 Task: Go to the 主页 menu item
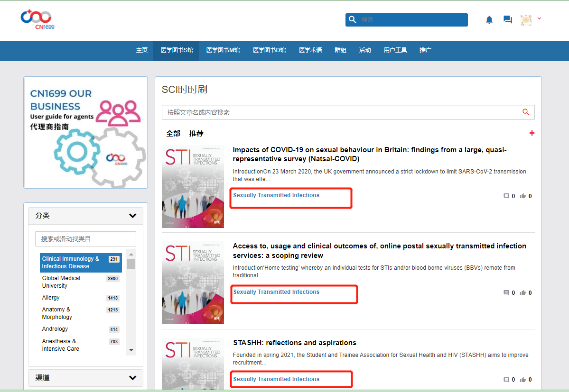coord(141,50)
